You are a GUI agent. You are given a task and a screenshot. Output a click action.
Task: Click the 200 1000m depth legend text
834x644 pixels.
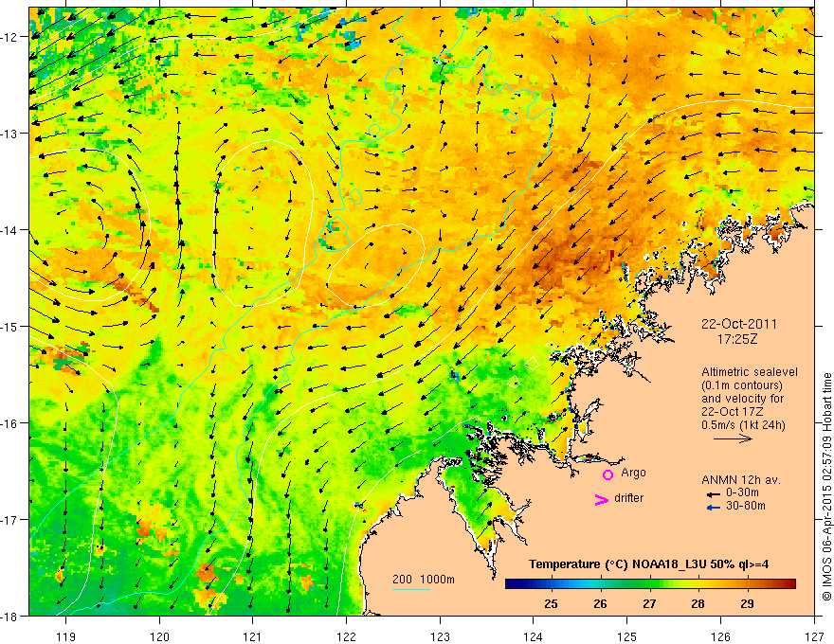point(424,580)
